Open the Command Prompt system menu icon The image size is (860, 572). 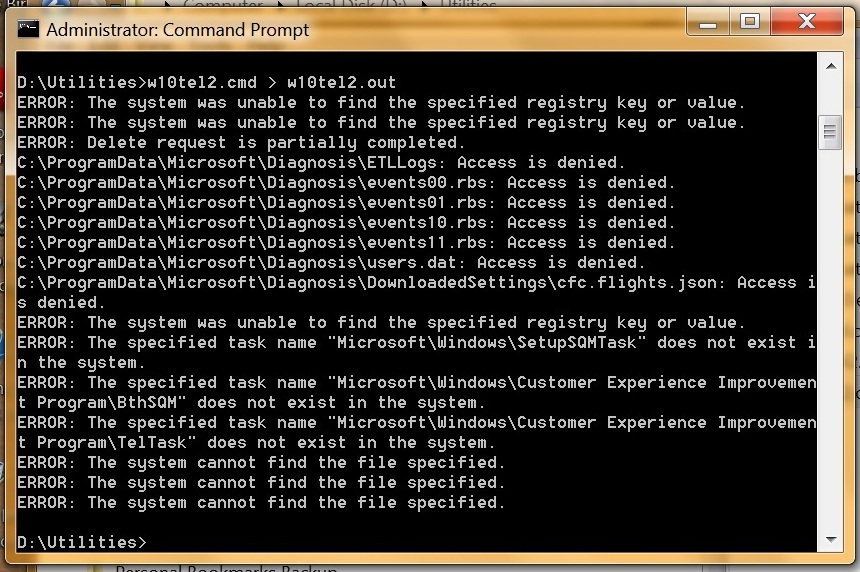(x=29, y=30)
